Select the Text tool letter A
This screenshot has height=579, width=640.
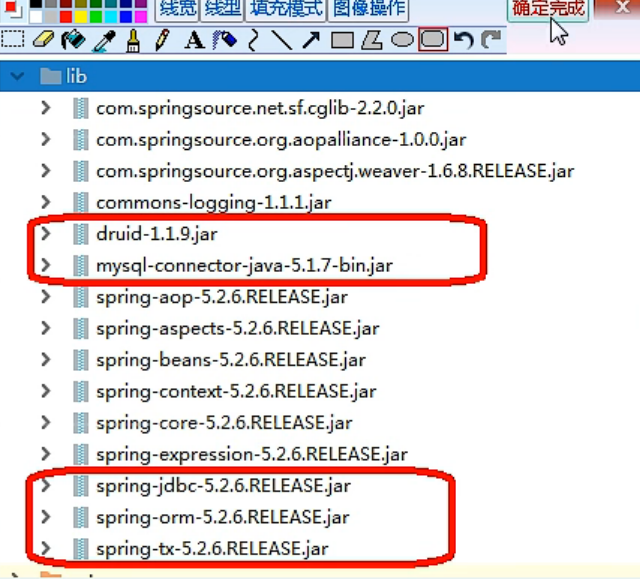(194, 40)
